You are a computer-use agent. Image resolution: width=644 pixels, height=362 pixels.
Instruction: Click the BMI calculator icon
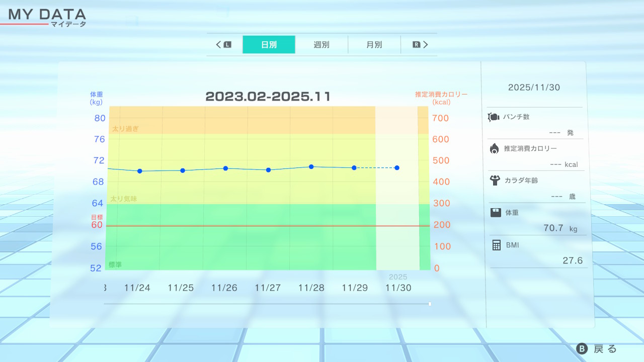(x=496, y=245)
